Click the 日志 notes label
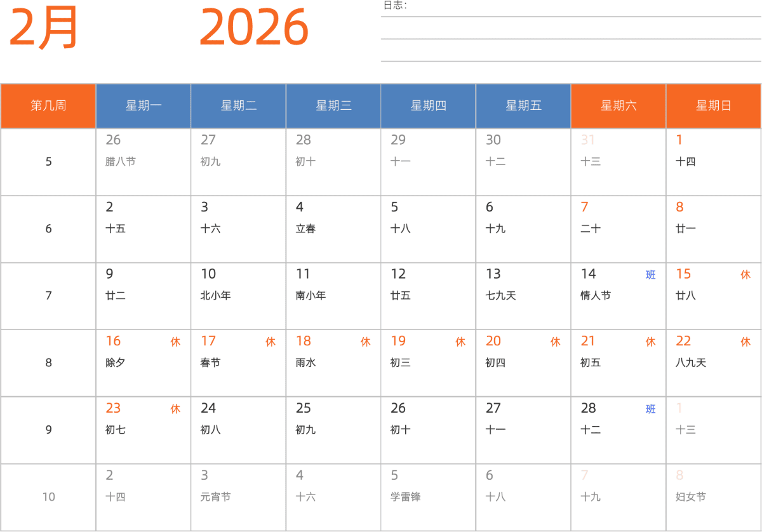762x532 pixels. coord(395,6)
